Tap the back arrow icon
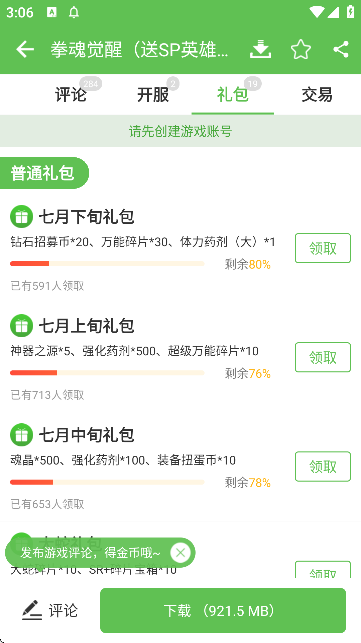 (x=25, y=50)
